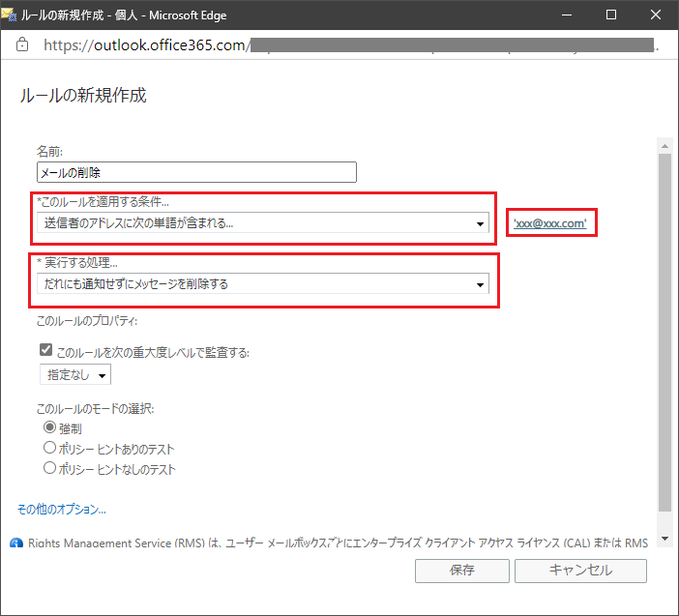Image resolution: width=679 pixels, height=616 pixels.
Task: Click the scrollbar down arrow
Action: click(664, 538)
